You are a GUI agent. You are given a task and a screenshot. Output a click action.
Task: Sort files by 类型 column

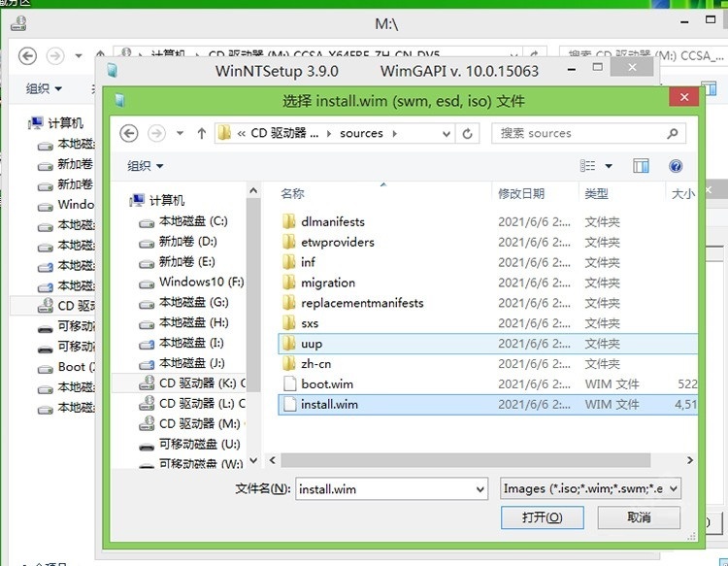[x=596, y=193]
